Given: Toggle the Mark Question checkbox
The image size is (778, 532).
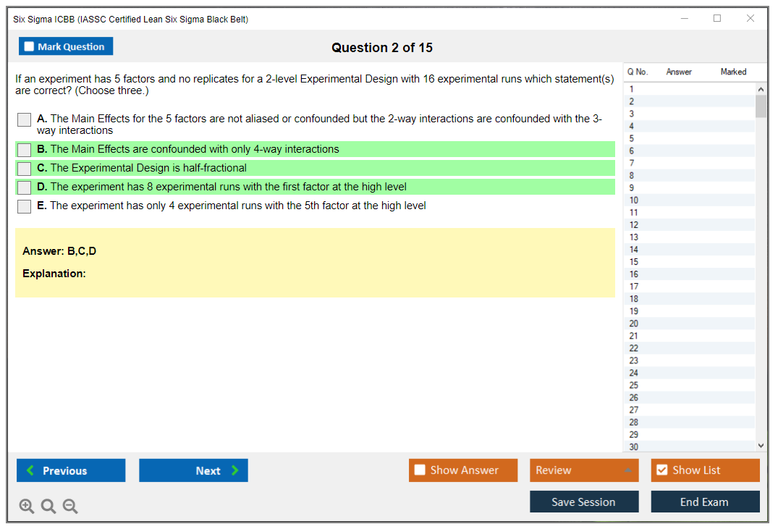Looking at the screenshot, I should coord(30,47).
